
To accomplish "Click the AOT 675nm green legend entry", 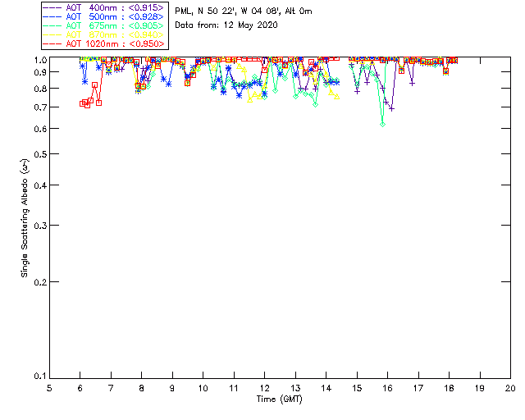I will (103, 25).
